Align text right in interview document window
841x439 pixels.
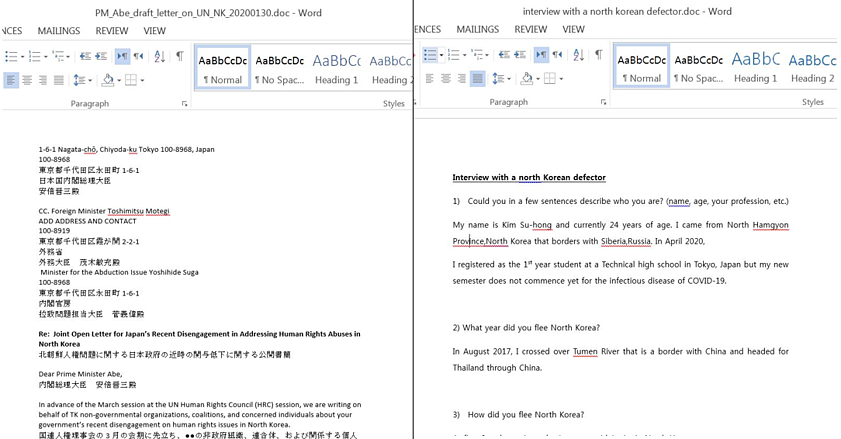[462, 79]
